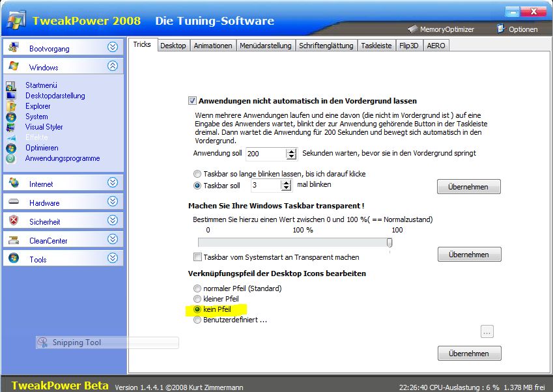Open the Optimieren sidebar entry

pyautogui.click(x=42, y=148)
